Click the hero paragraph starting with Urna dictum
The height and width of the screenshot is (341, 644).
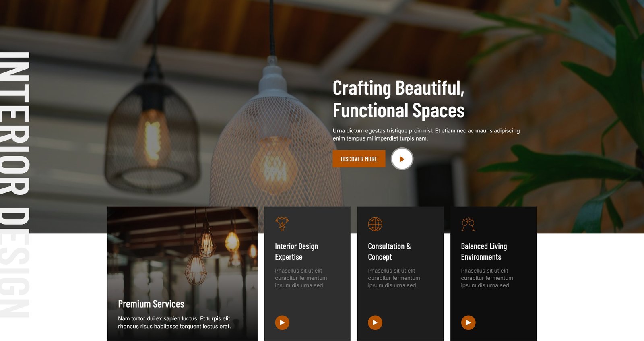point(426,134)
